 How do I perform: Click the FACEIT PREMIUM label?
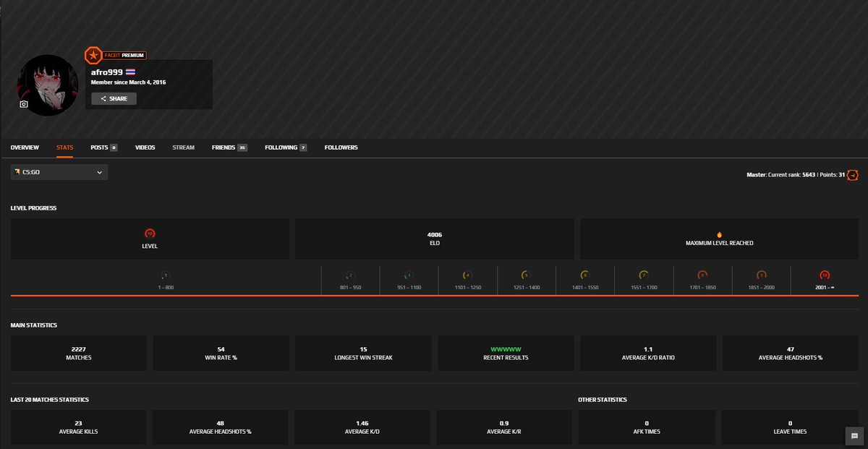pyautogui.click(x=124, y=55)
